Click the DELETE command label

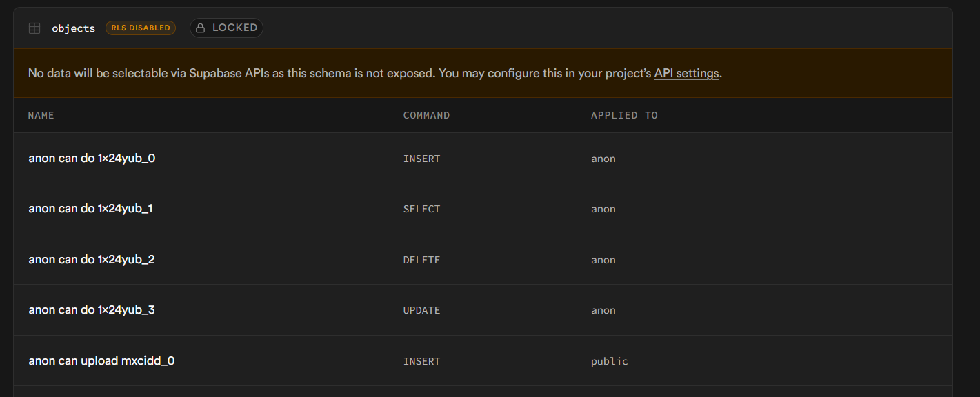(x=421, y=259)
